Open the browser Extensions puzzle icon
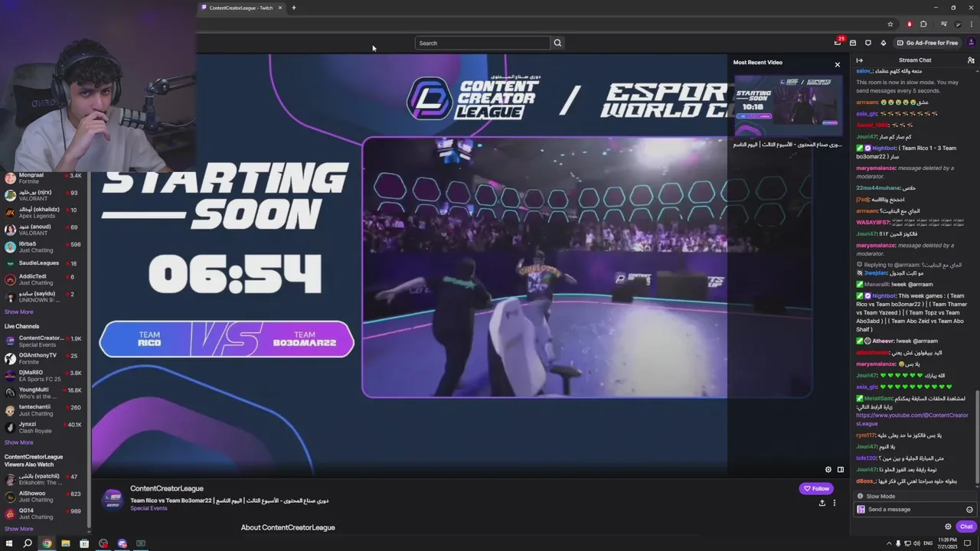This screenshot has width=980, height=551. pos(923,24)
